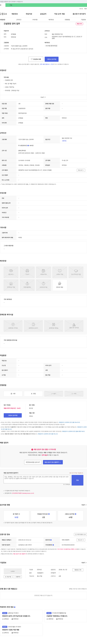
Task: Go to the 고용24 logo home
Action: 3,14
